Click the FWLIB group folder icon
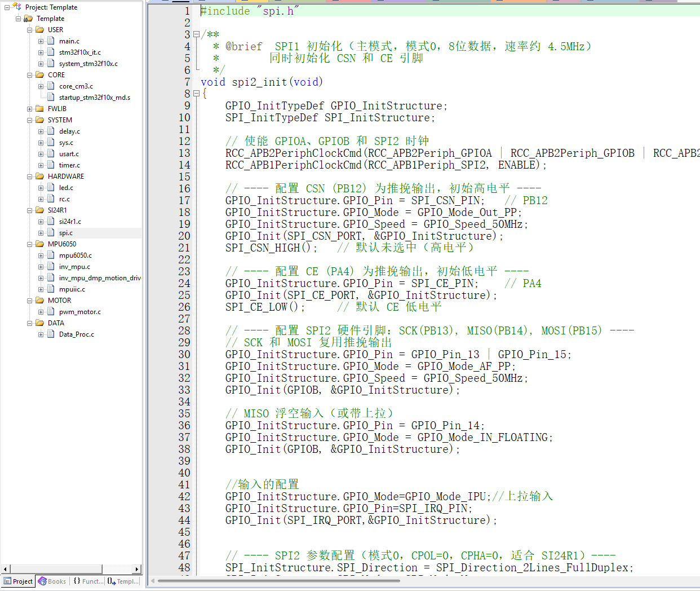Viewport: 700px width, 591px height. point(39,108)
